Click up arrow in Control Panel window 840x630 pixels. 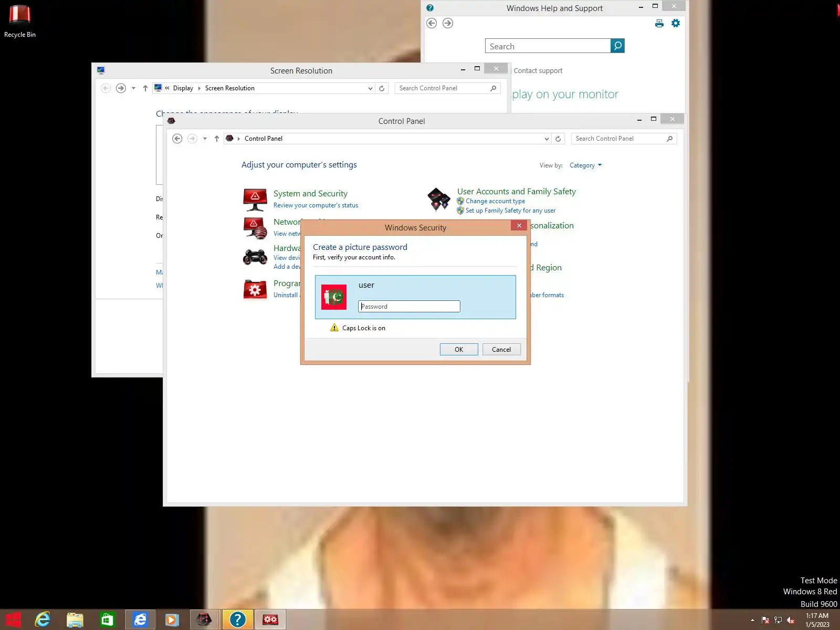coord(217,139)
